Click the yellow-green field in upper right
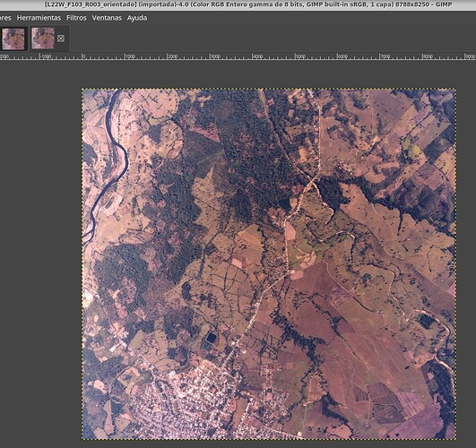The image size is (476, 448). click(x=414, y=150)
